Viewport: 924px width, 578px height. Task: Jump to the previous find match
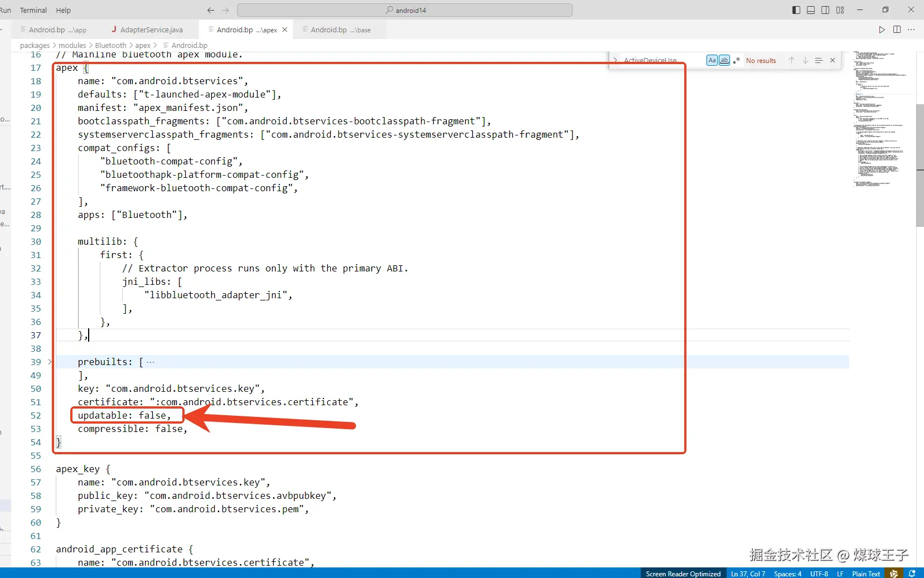tap(791, 60)
